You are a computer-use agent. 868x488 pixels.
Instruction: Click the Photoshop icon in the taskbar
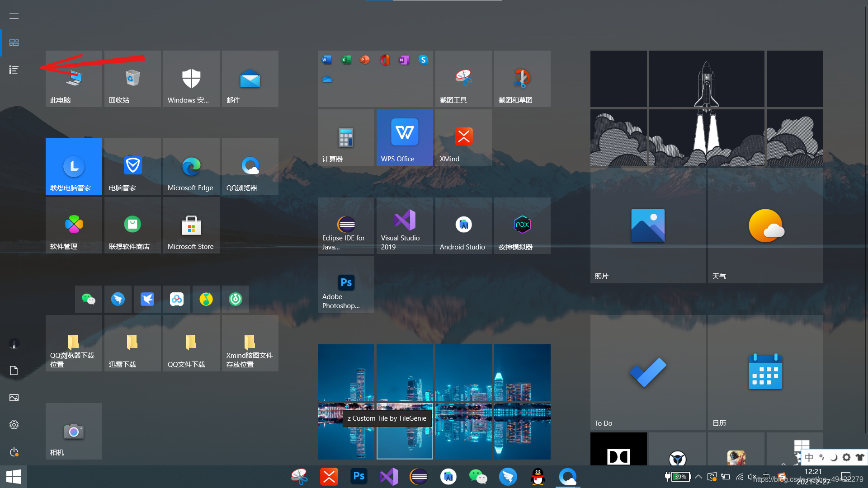[x=359, y=477]
